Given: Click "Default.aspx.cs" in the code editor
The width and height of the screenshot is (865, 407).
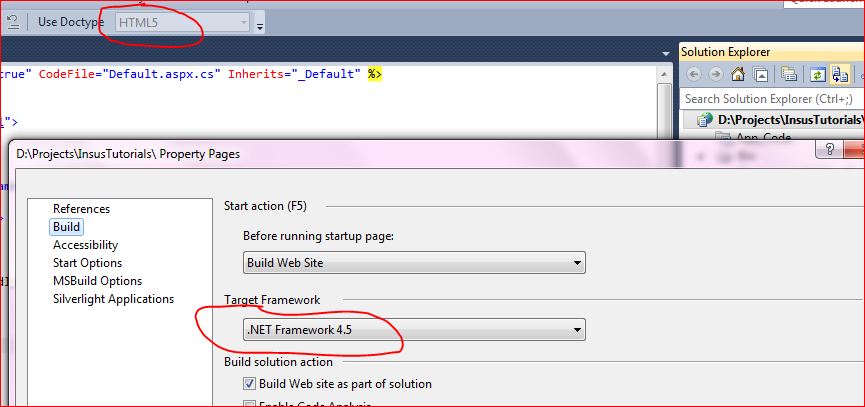Looking at the screenshot, I should tap(161, 74).
